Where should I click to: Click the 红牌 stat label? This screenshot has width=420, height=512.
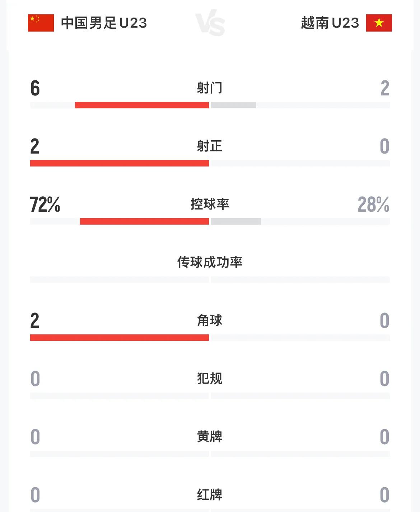click(210, 495)
